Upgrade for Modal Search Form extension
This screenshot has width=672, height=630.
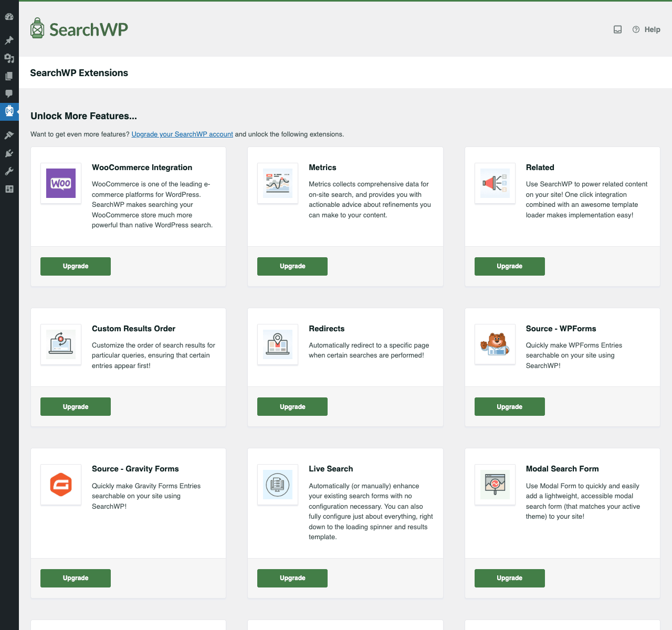[x=510, y=578]
